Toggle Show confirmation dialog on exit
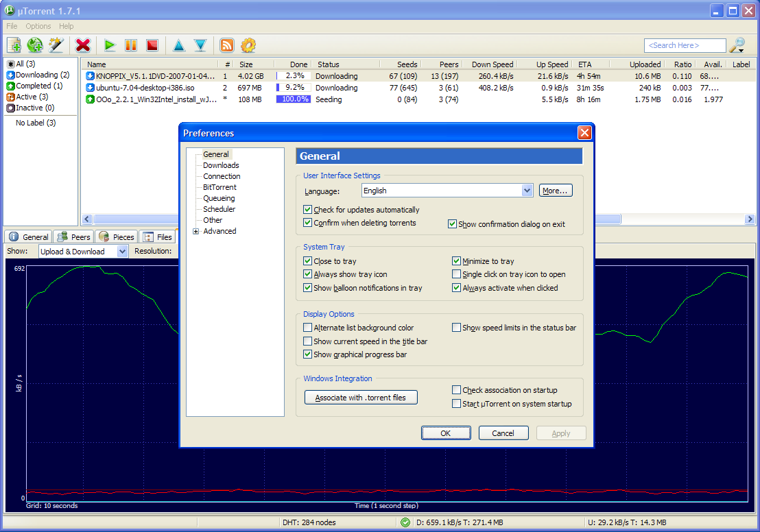This screenshot has width=760, height=532. (x=452, y=224)
